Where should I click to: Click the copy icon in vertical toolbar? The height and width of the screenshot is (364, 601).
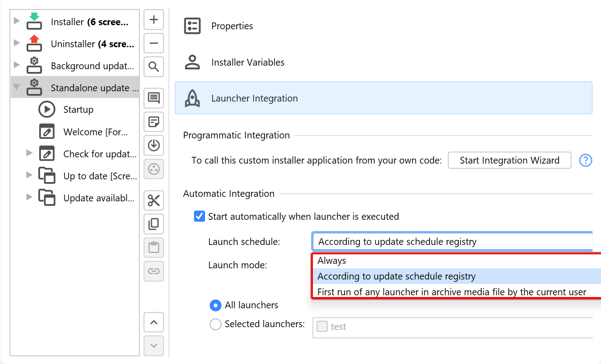[x=154, y=224]
